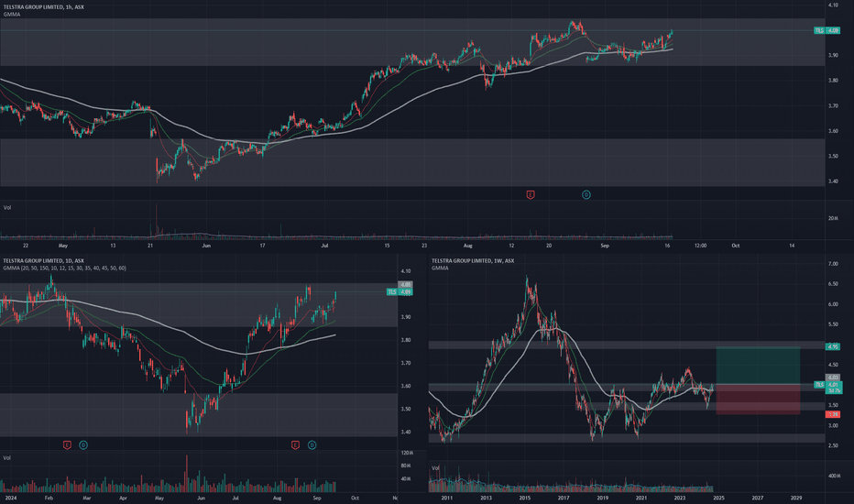Click the blue D dividend marker on the 1h chart
Image resolution: width=854 pixels, height=504 pixels.
coord(586,194)
